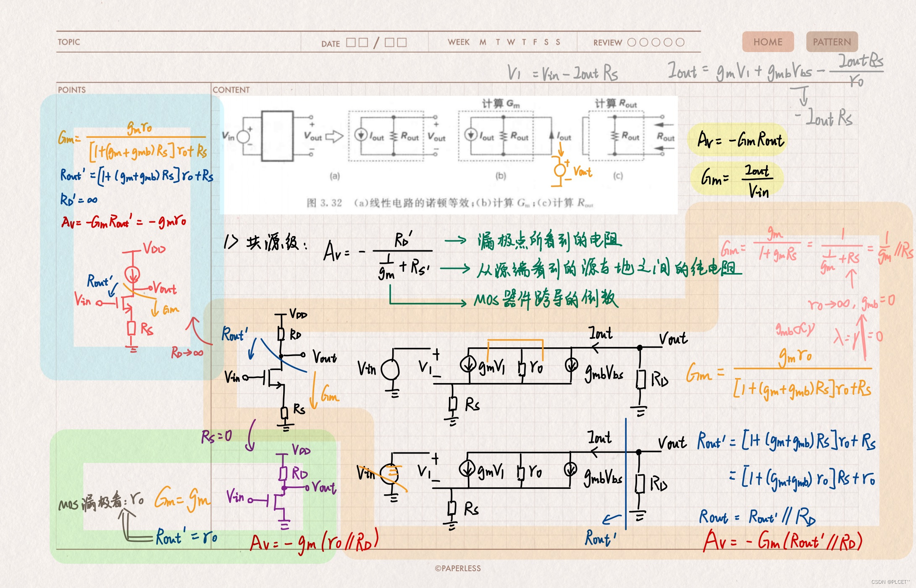This screenshot has width=916, height=588.
Task: Select second DATE box before slash
Action: [363, 42]
